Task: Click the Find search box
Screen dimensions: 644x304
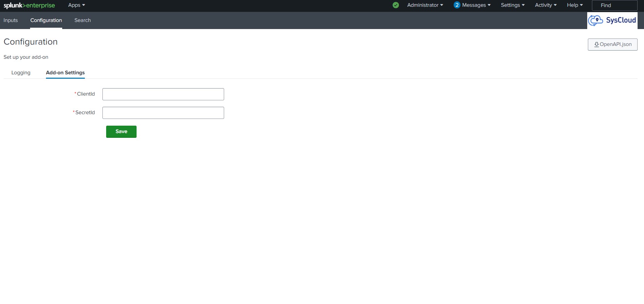Action: point(615,5)
